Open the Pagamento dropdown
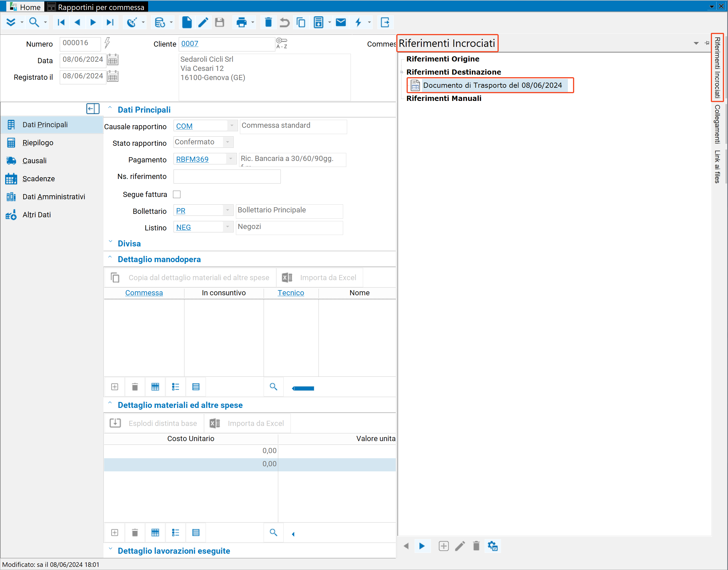The image size is (728, 570). [231, 159]
